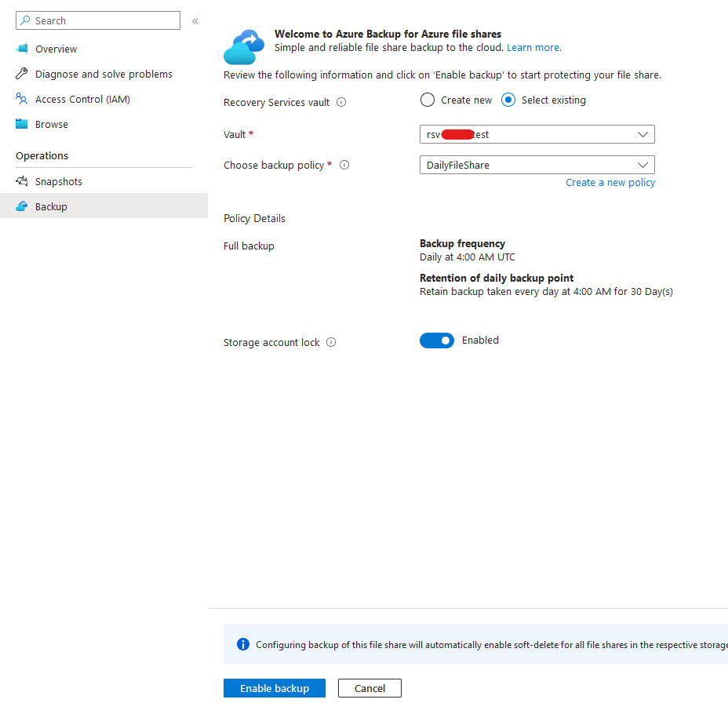This screenshot has height=703, width=728.
Task: Open the Snapshots menu item
Action: (x=59, y=181)
